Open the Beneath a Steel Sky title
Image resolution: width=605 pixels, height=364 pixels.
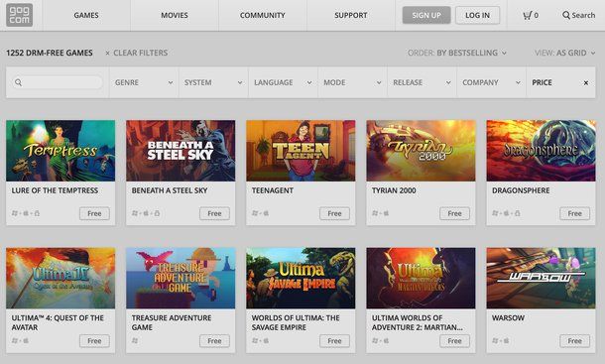[x=170, y=190]
